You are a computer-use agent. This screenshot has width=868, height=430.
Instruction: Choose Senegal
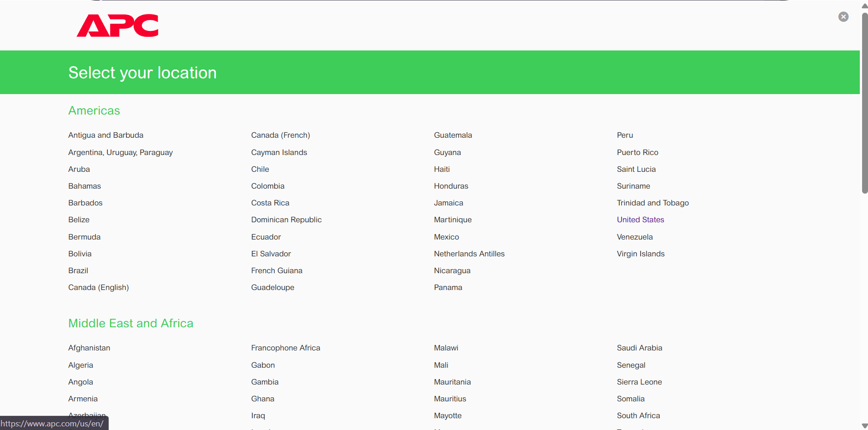(x=631, y=365)
